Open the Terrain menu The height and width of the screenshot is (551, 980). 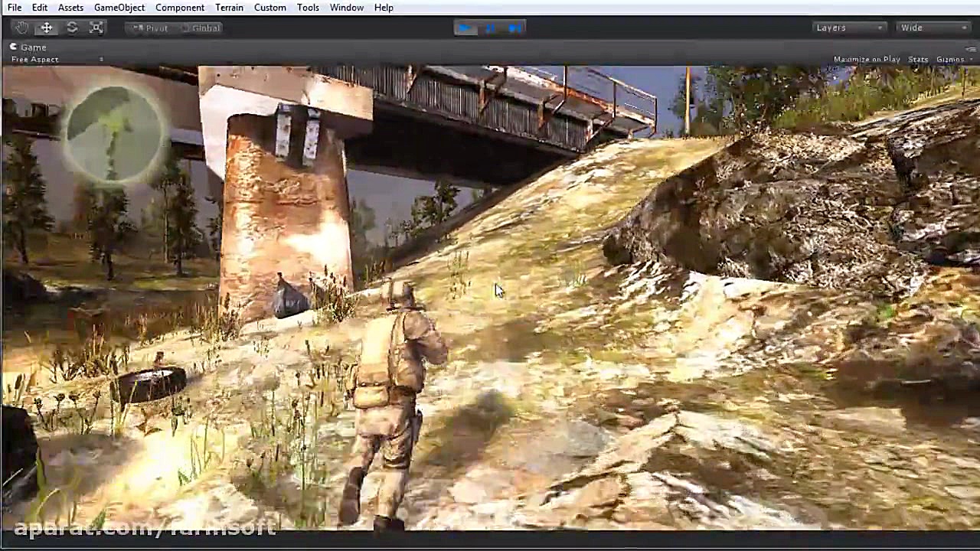tap(229, 8)
